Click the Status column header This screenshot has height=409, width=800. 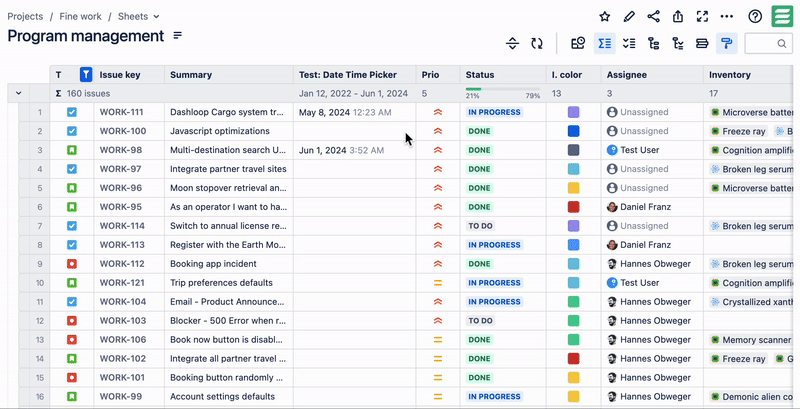coord(480,75)
